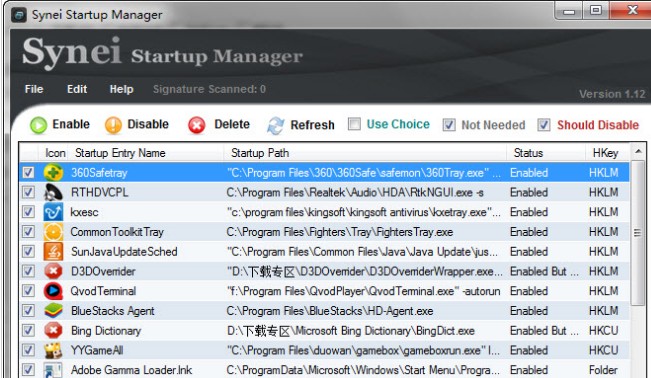Select the Adobe Gamma Loader shortcut icon
The image size is (651, 378).
pyautogui.click(x=53, y=370)
